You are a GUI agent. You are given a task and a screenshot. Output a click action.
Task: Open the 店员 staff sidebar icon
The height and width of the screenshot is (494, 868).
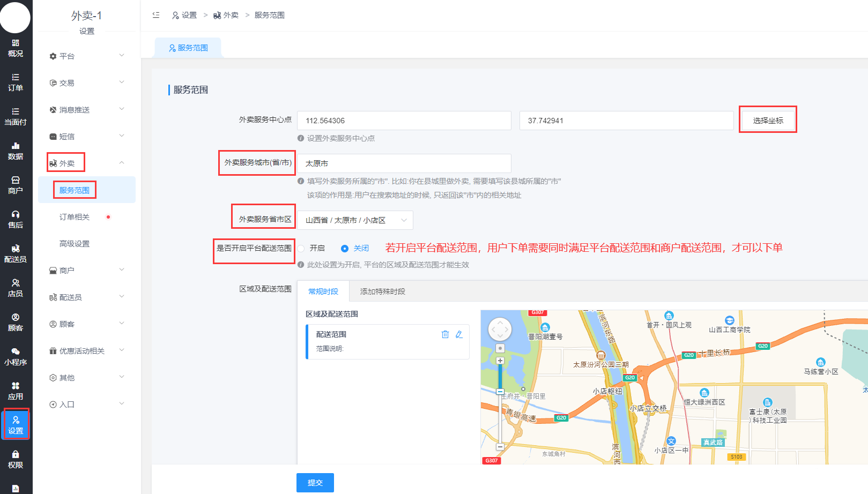pyautogui.click(x=16, y=288)
